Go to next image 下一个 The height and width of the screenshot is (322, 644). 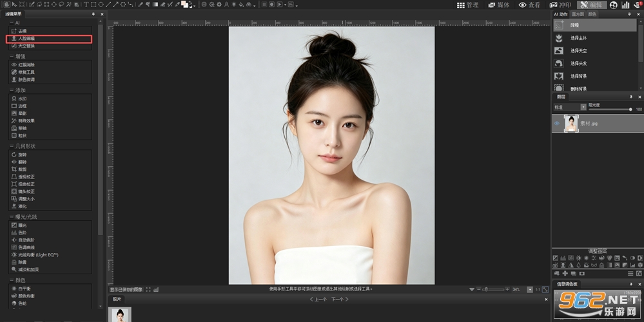tap(340, 299)
